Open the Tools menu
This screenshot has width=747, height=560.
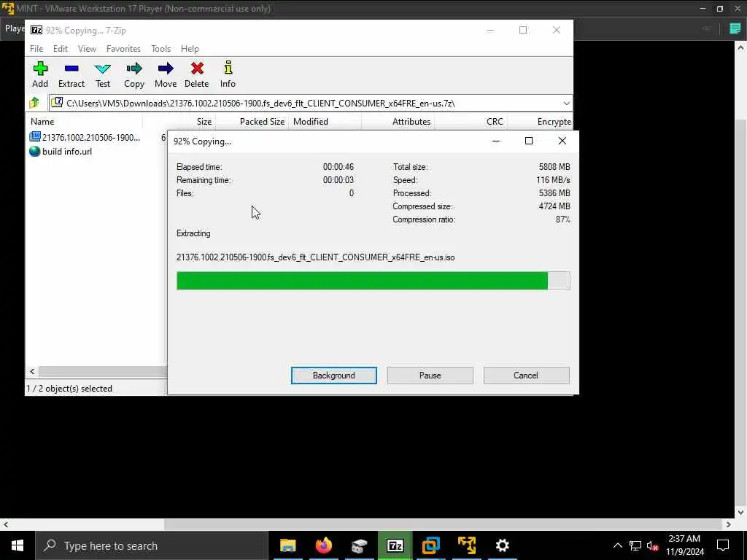point(161,49)
